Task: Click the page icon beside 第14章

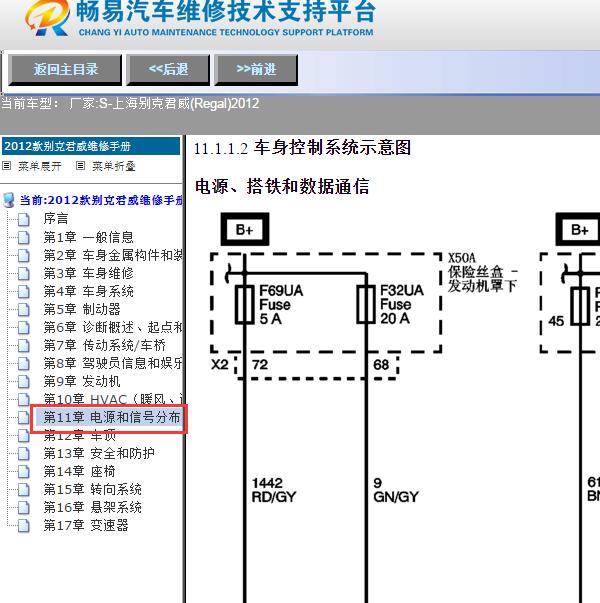Action: click(23, 471)
